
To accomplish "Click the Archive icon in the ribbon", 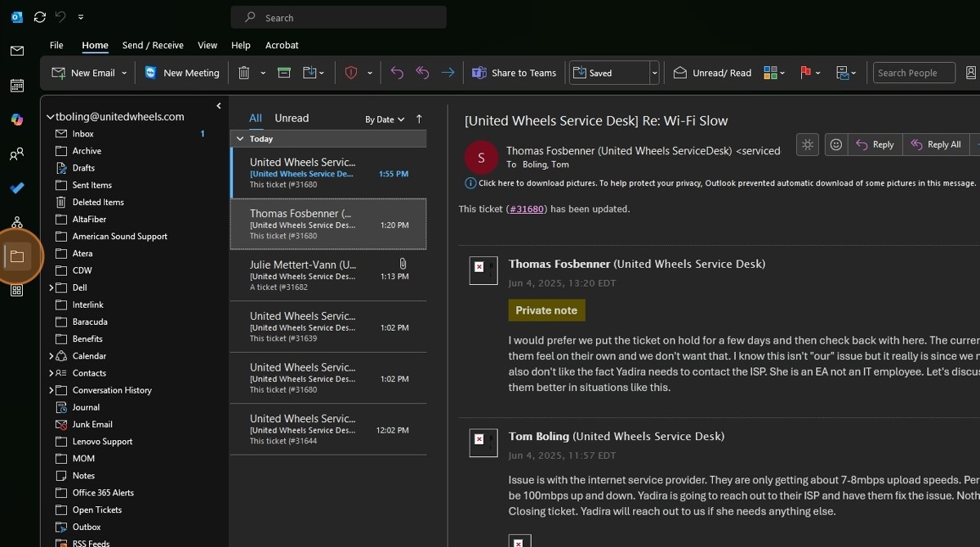I will point(284,73).
